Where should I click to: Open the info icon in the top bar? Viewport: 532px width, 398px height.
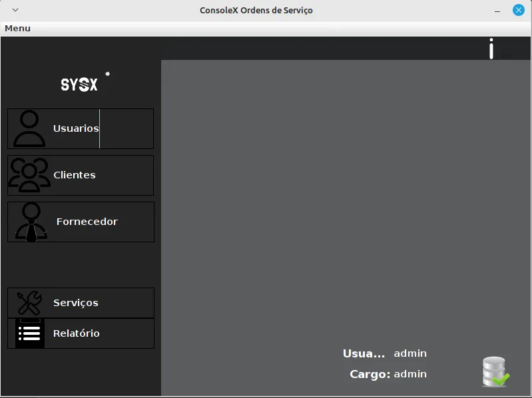coord(491,49)
